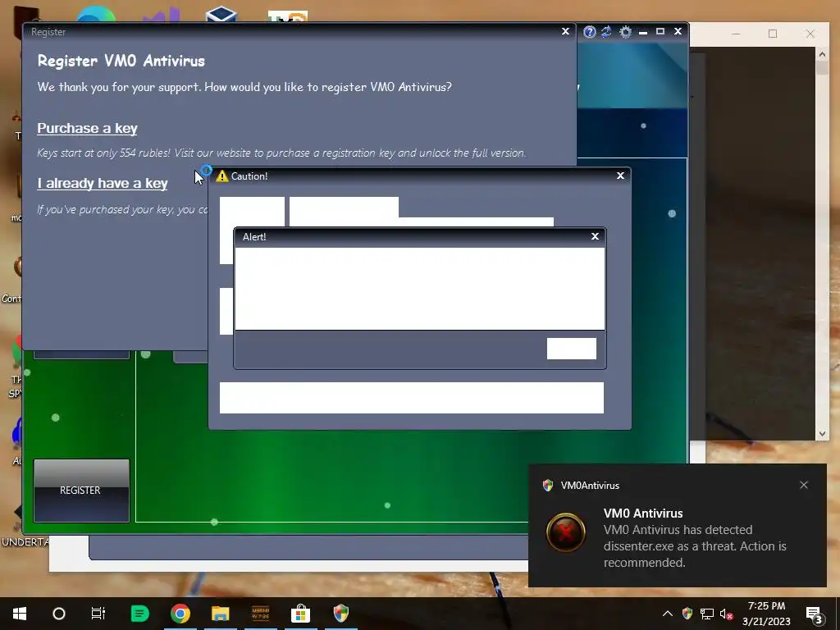Viewport: 840px width, 630px height.
Task: Click the muted volume tray icon
Action: (727, 614)
